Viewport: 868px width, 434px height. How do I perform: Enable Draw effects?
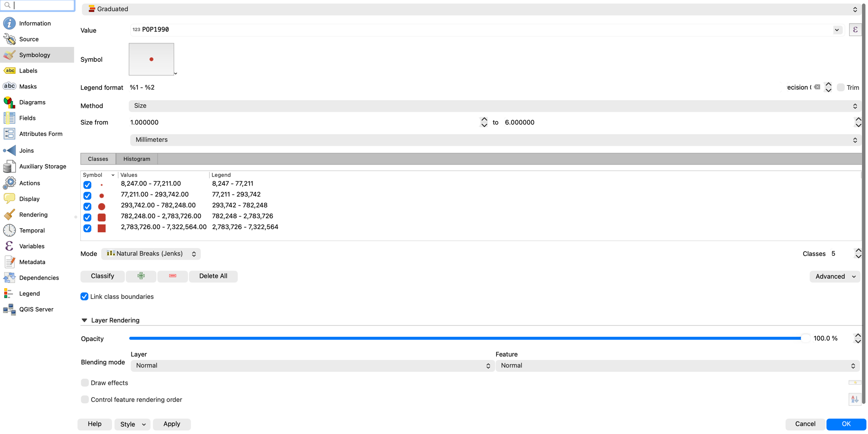coord(85,383)
